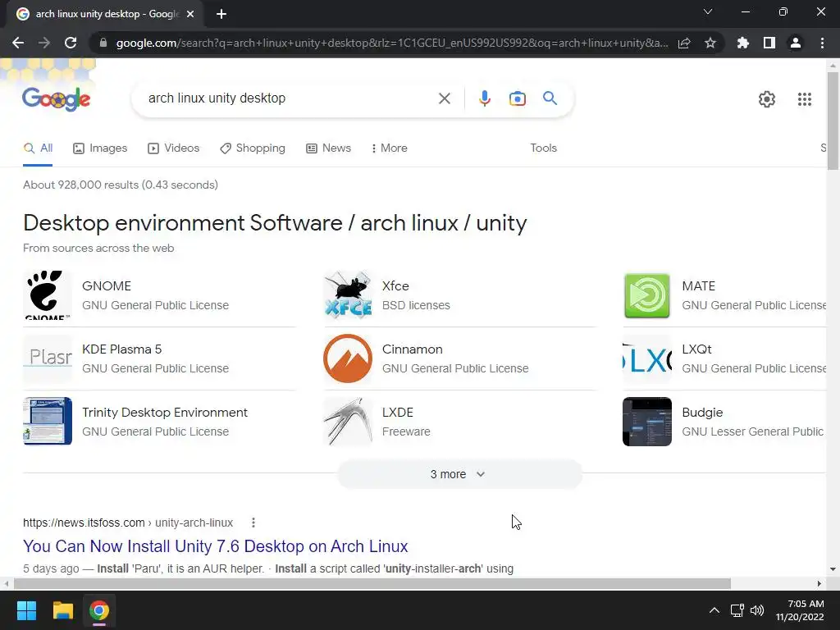This screenshot has height=630, width=840.
Task: Open the Windows Start menu
Action: pyautogui.click(x=26, y=610)
